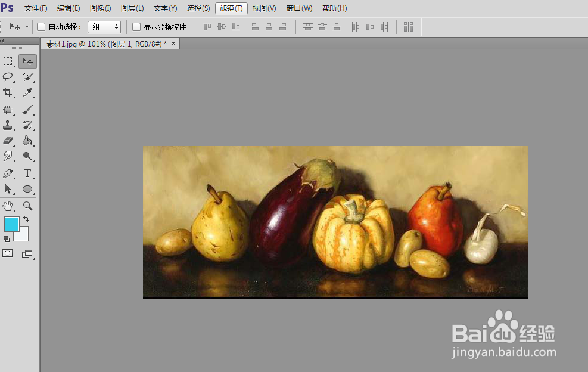Select the Eraser tool
Screen dimensions: 588x372
pos(8,141)
